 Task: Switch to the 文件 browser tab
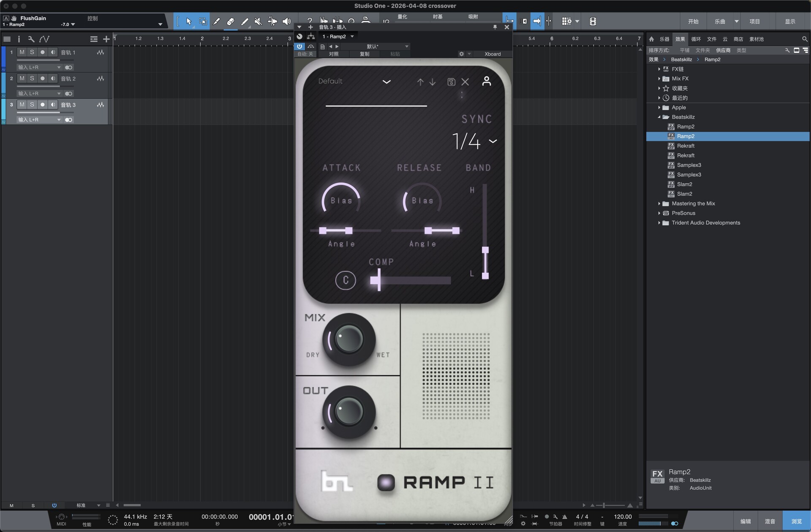(712, 39)
